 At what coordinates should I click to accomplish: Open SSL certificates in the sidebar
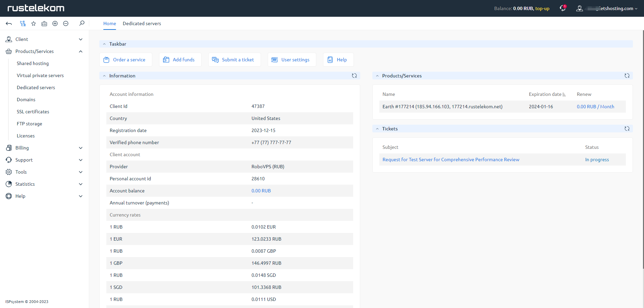33,112
